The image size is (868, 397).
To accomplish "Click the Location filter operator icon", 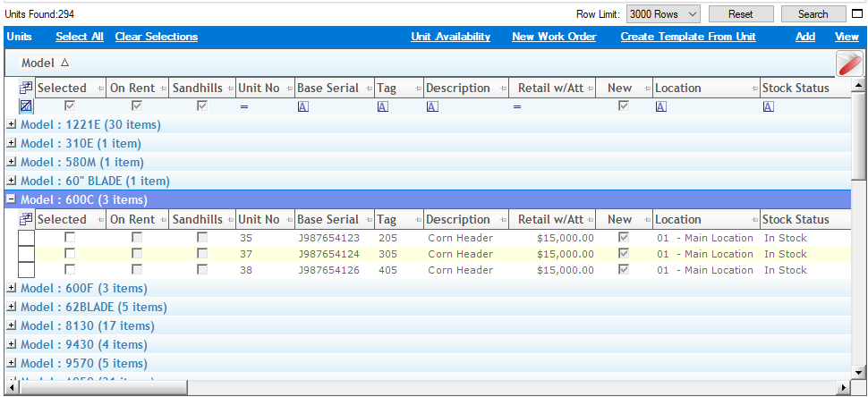I will pyautogui.click(x=661, y=106).
